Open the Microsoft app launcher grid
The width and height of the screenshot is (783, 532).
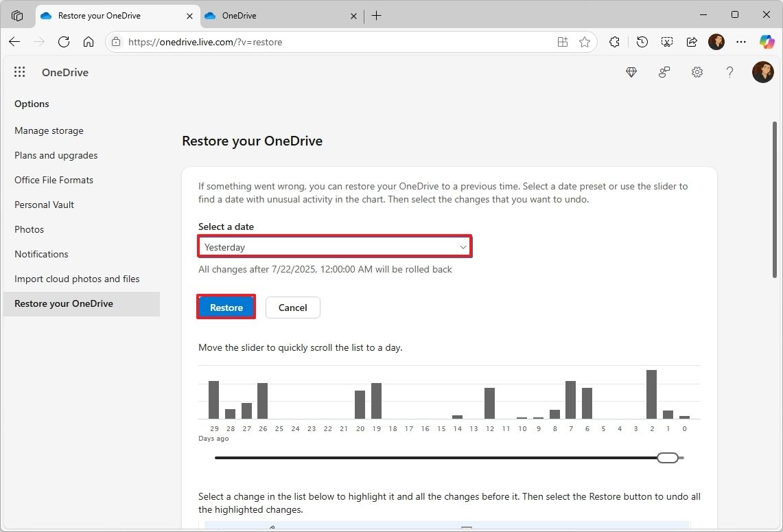click(x=19, y=71)
